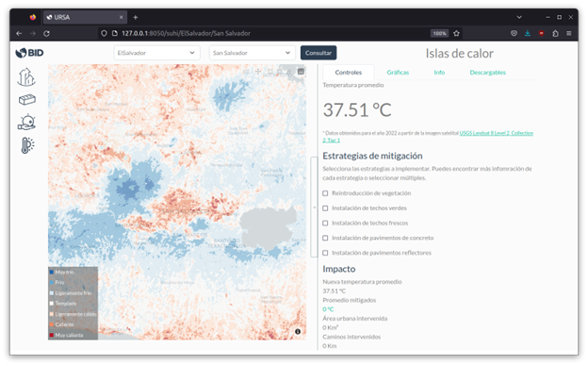Open the urban growth buildings sidebar icon

click(26, 77)
